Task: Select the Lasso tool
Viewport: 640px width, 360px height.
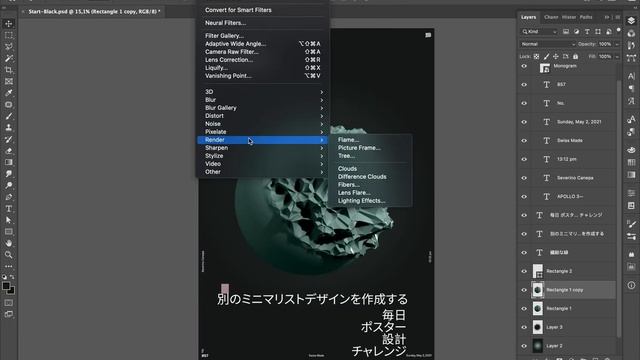Action: click(9, 47)
